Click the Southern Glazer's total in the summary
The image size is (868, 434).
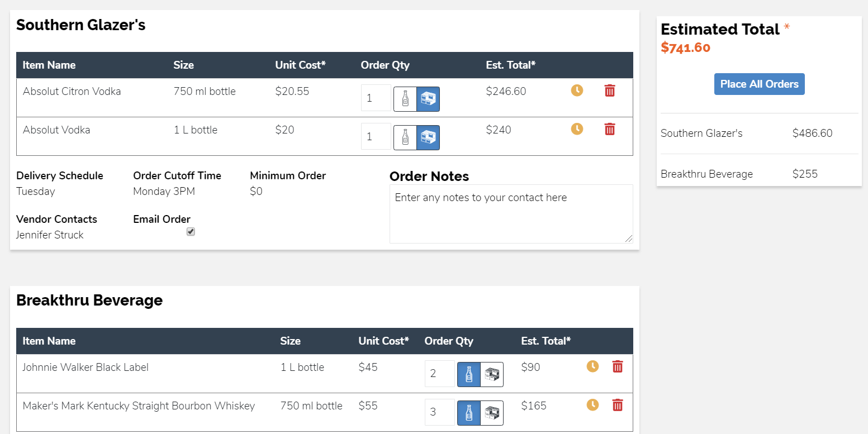coord(813,133)
